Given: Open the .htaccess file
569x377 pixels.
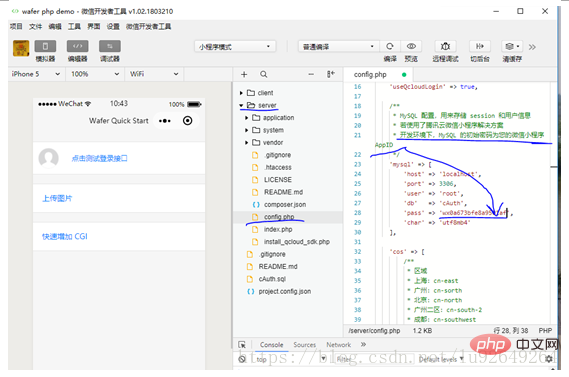Looking at the screenshot, I should point(277,167).
